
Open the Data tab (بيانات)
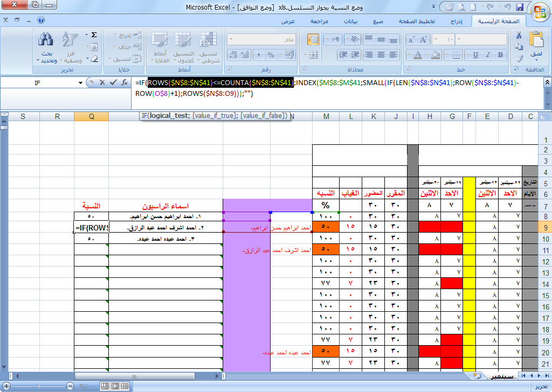click(350, 22)
